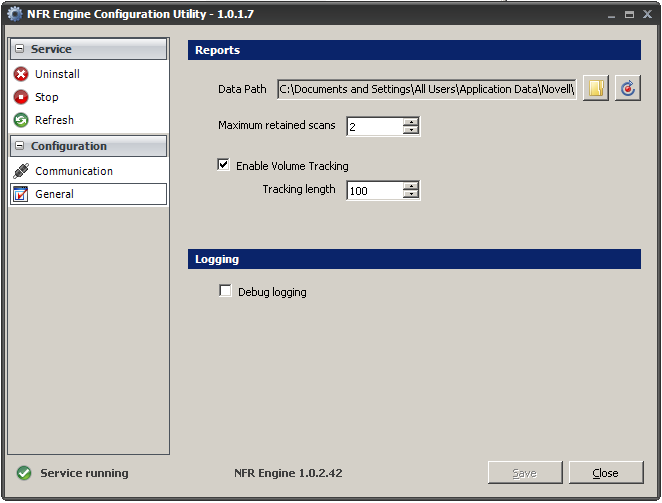Click the Tracking length field
662x503 pixels.
tap(374, 190)
